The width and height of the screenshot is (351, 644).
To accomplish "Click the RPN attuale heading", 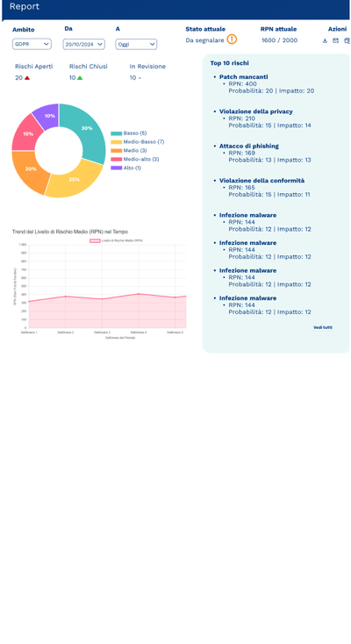I will (x=279, y=29).
